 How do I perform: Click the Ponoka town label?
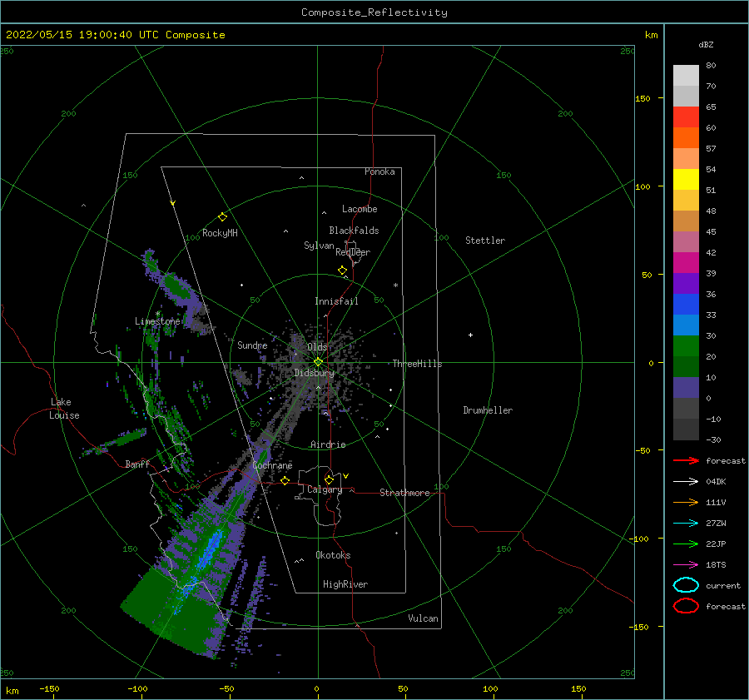pyautogui.click(x=379, y=171)
